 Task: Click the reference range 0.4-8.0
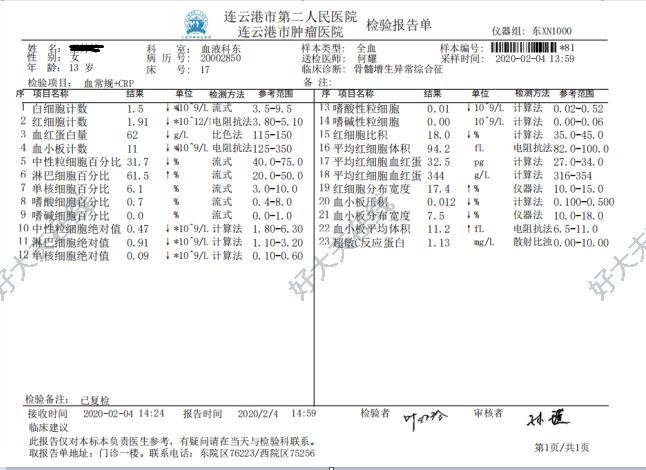(x=272, y=202)
